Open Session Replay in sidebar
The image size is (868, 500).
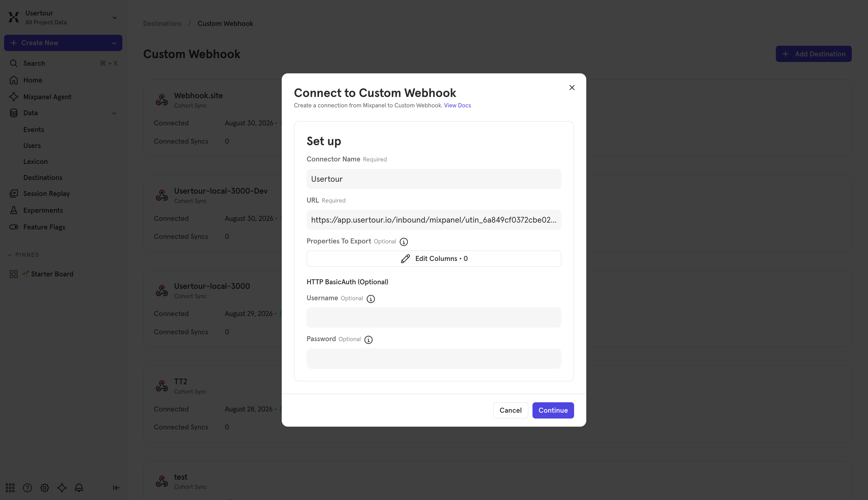(63, 194)
